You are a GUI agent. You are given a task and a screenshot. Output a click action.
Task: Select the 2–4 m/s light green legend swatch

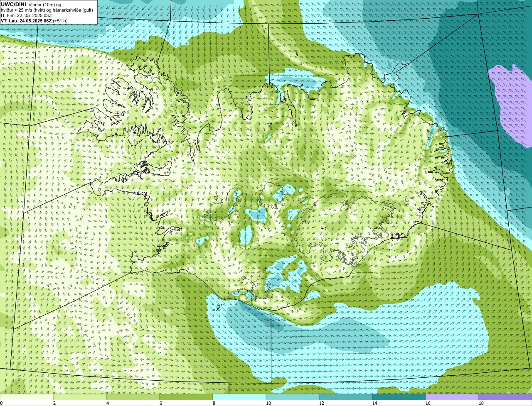click(80, 397)
